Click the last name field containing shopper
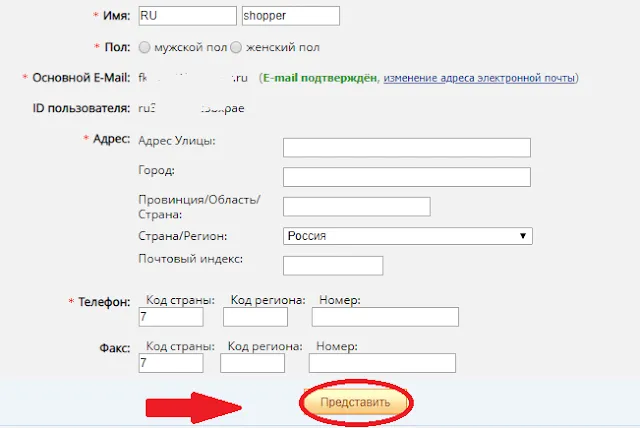Viewport: 640px width, 428px height. tap(291, 16)
